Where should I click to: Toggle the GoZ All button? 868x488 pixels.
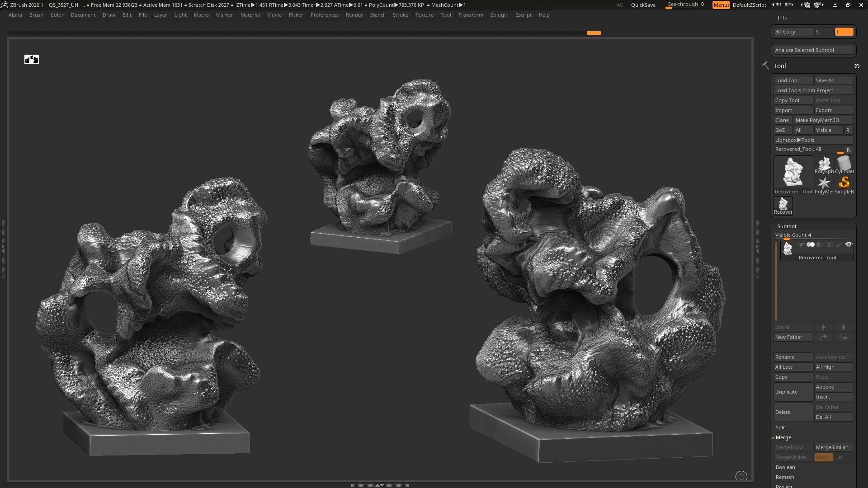pyautogui.click(x=803, y=130)
